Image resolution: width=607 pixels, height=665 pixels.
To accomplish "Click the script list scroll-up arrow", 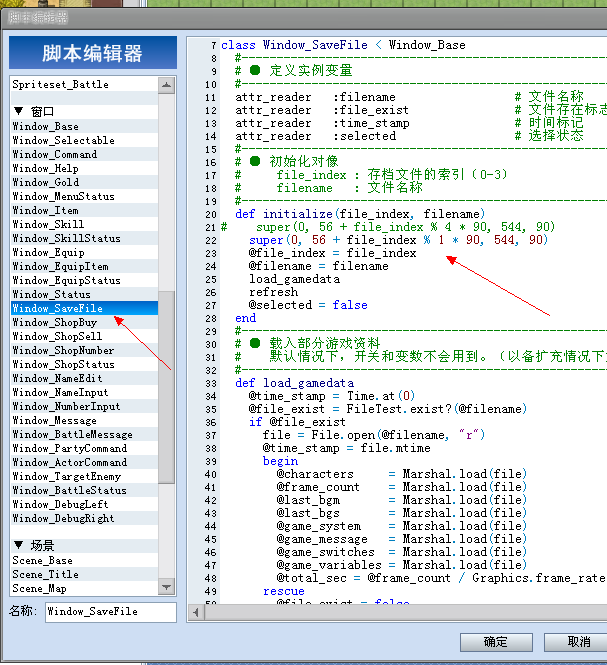I will coord(166,85).
